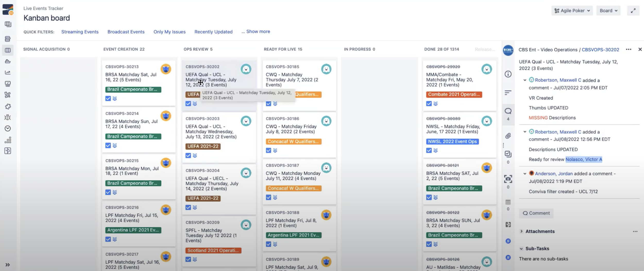This screenshot has width=644, height=271.
Task: Click Live Events Tracker breadcrumb
Action: pos(43,8)
